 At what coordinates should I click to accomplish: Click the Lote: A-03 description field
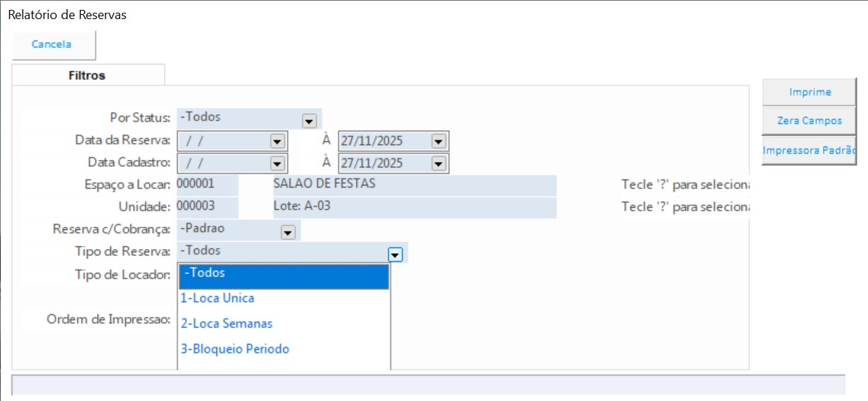414,207
